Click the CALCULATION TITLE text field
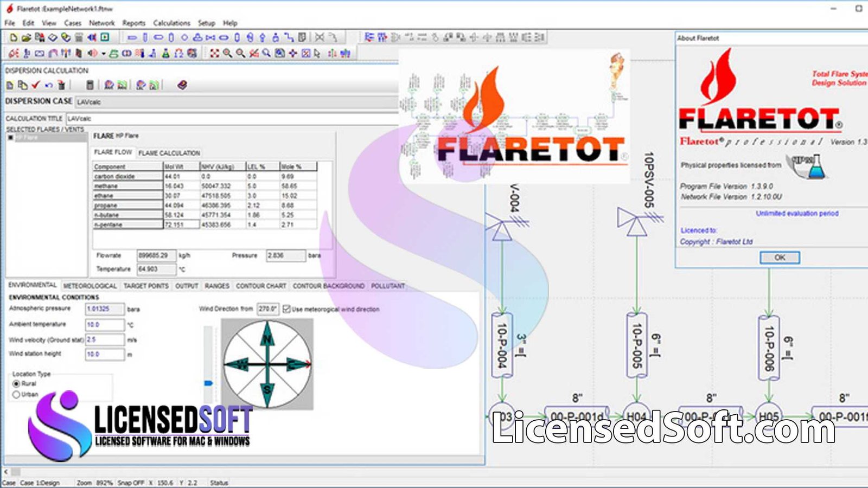The image size is (868, 488). (232, 119)
